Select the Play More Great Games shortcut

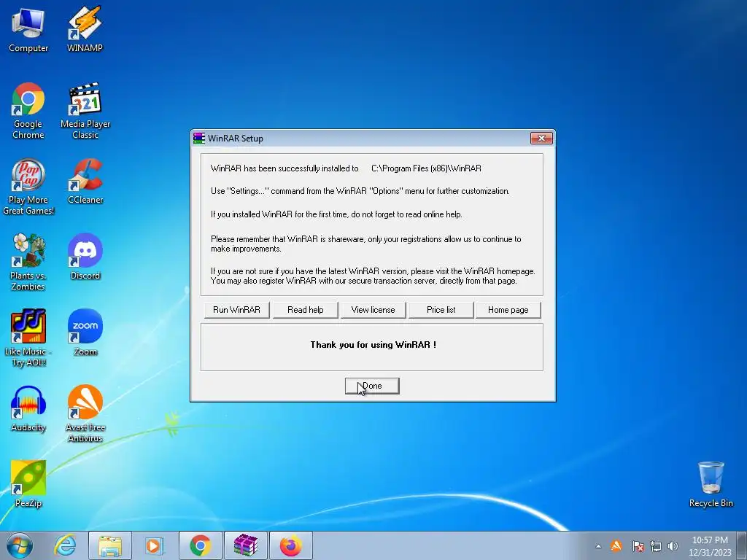(28, 187)
